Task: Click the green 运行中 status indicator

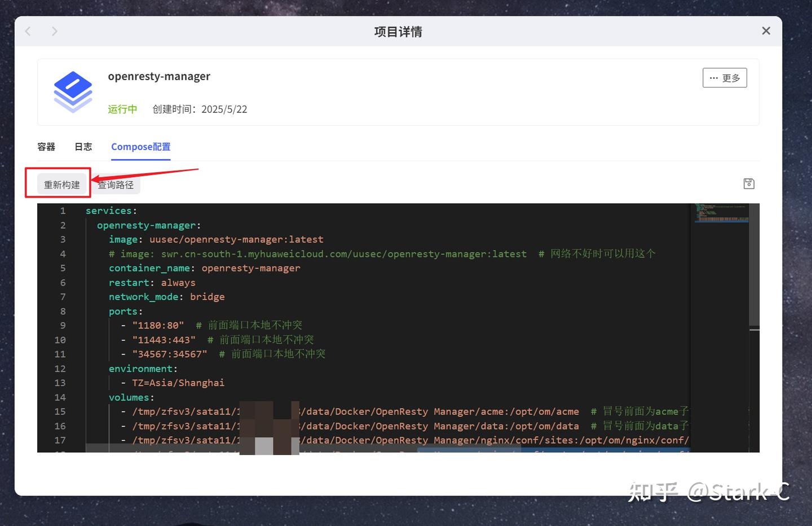Action: tap(122, 109)
